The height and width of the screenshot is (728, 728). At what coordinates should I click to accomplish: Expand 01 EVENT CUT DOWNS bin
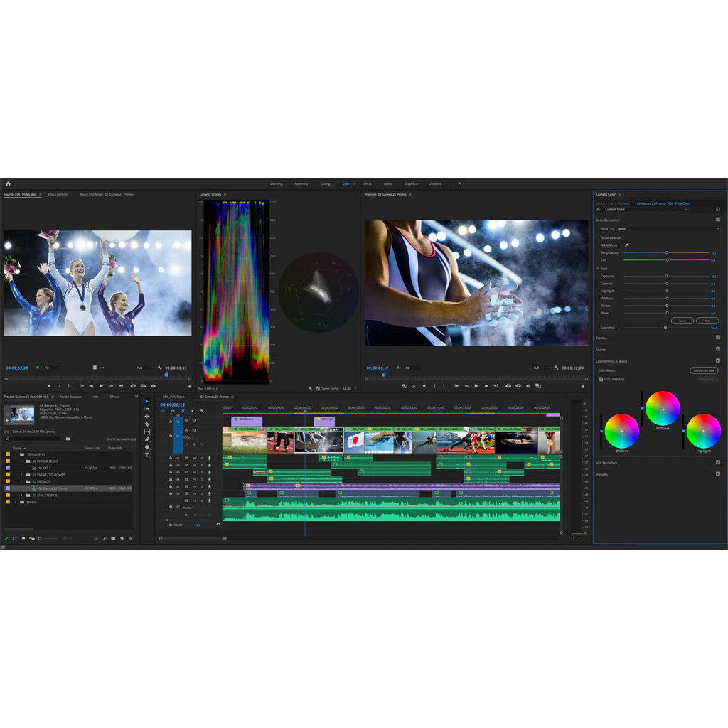(x=21, y=475)
